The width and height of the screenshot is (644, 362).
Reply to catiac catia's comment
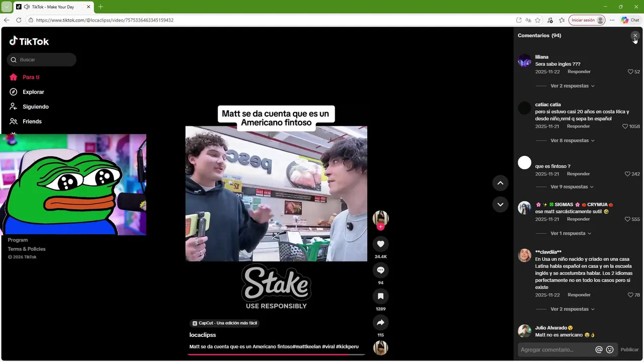[578, 127]
